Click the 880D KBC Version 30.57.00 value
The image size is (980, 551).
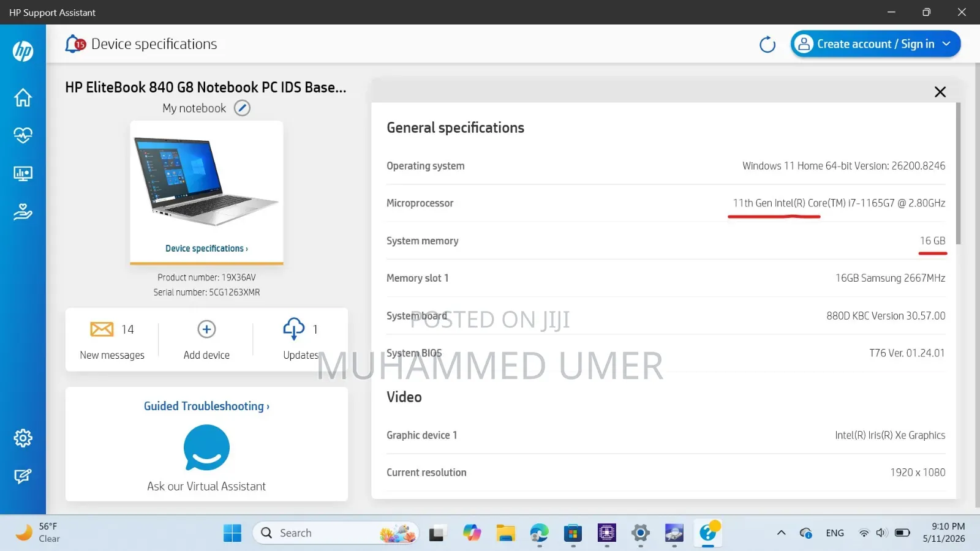886,316
